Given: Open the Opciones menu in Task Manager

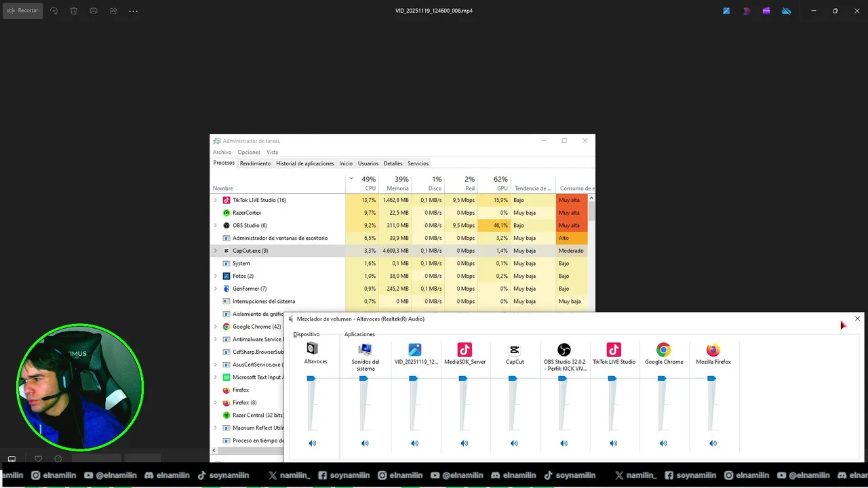Looking at the screenshot, I should coord(249,152).
